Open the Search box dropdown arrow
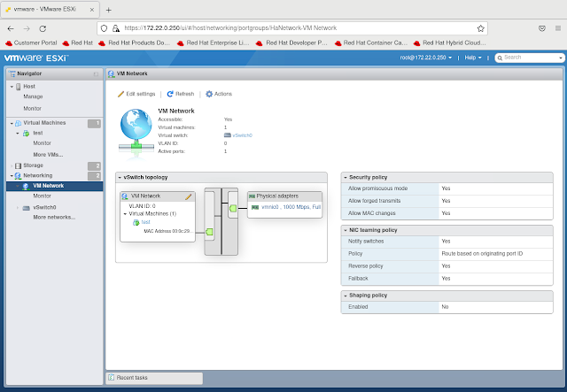Image resolution: width=567 pixels, height=392 pixels. click(x=561, y=58)
